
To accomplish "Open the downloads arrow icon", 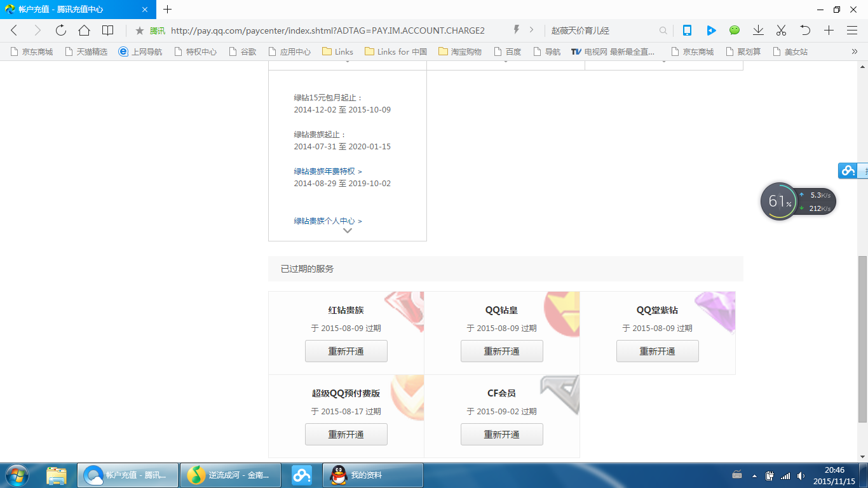I will click(758, 30).
